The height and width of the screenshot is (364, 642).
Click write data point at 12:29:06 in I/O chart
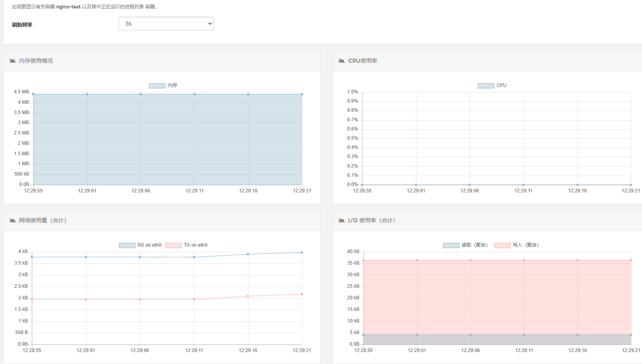471,260
